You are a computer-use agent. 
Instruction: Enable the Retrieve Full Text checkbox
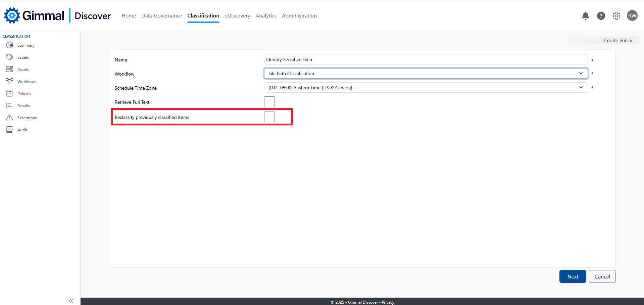269,102
